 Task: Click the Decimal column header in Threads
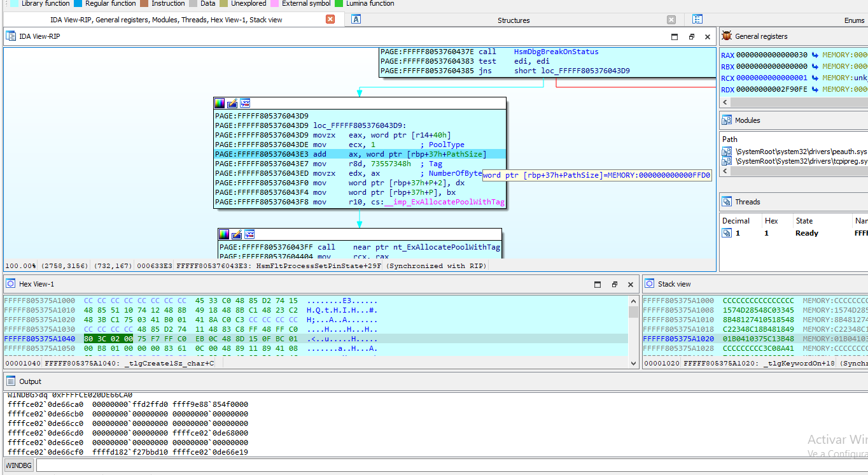coord(736,220)
